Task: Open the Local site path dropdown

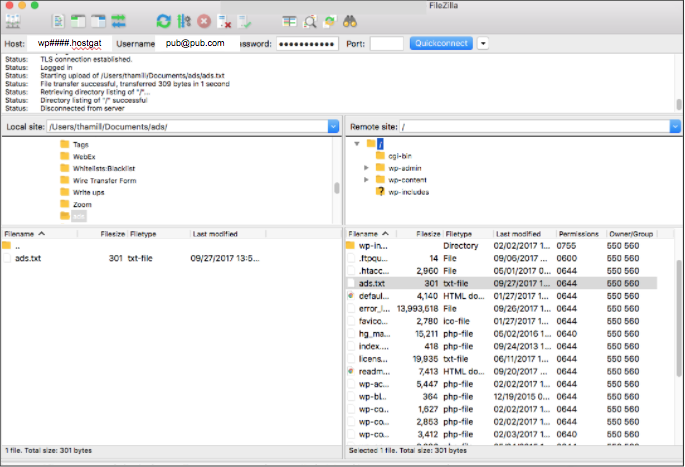Action: pyautogui.click(x=333, y=127)
